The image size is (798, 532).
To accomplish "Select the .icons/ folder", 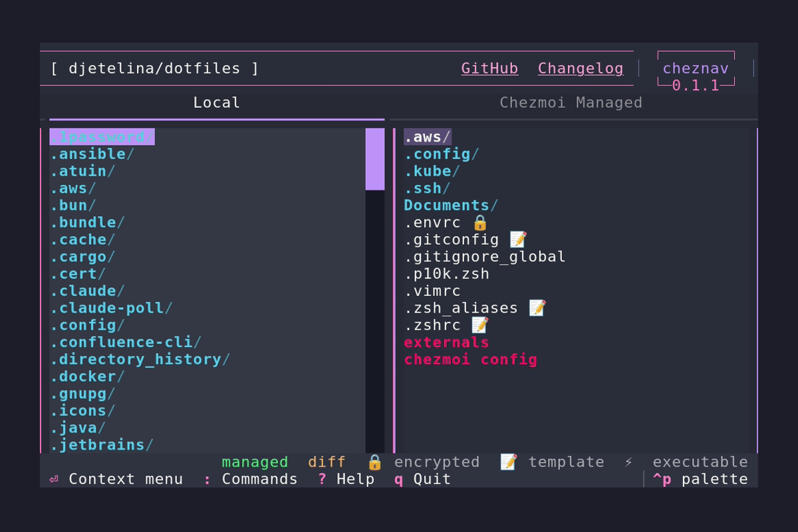I will click(83, 411).
